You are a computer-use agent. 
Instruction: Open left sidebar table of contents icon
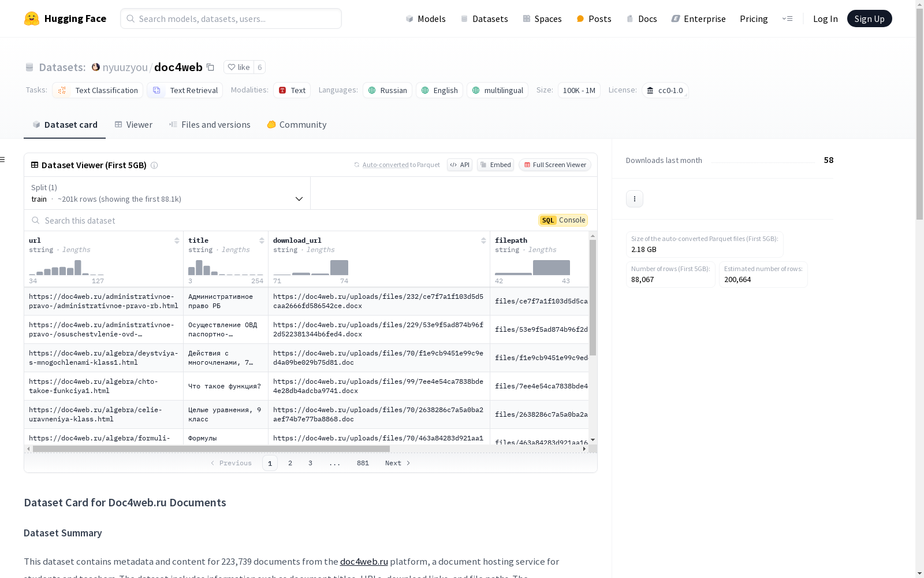click(3, 160)
